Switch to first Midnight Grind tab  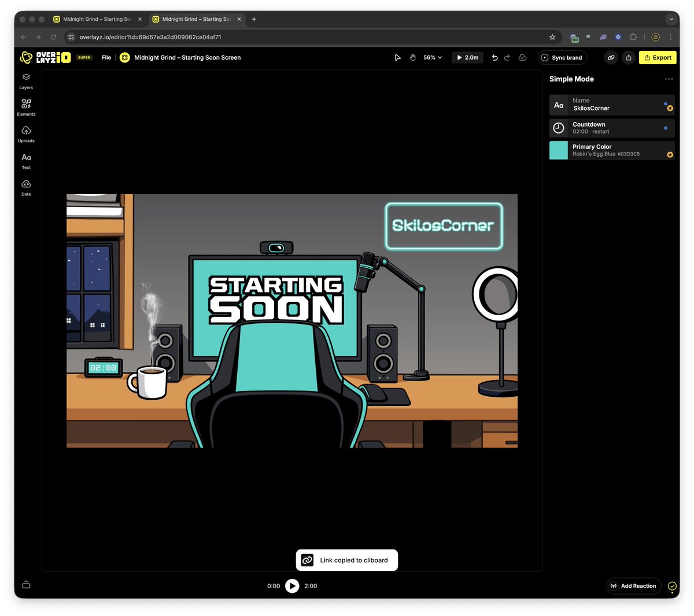click(98, 19)
